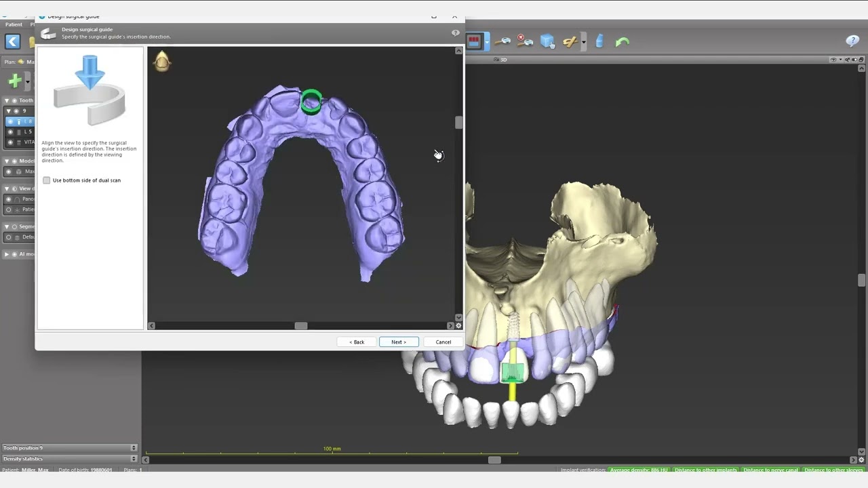
Task: Toggle visibility of the Tooth group
Action: coord(14,100)
